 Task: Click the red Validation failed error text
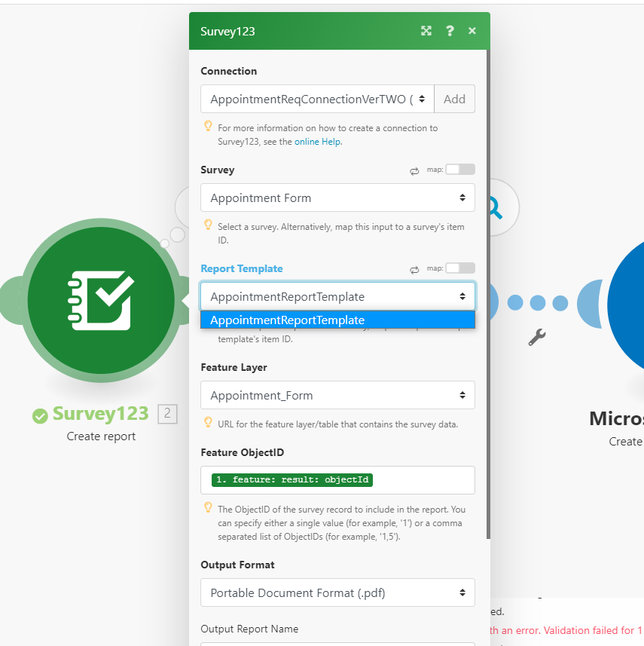pos(566,630)
